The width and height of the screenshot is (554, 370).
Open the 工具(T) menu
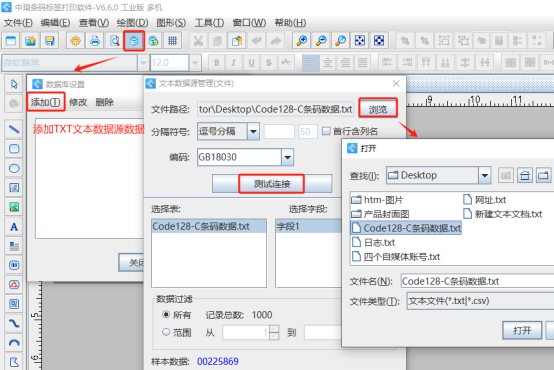click(x=209, y=23)
